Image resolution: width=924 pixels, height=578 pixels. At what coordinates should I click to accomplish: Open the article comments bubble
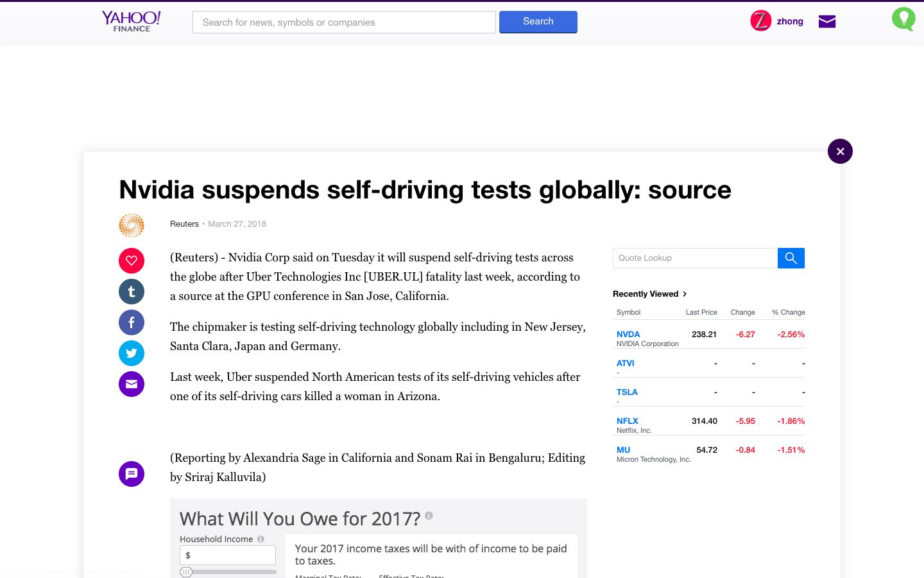tap(132, 474)
